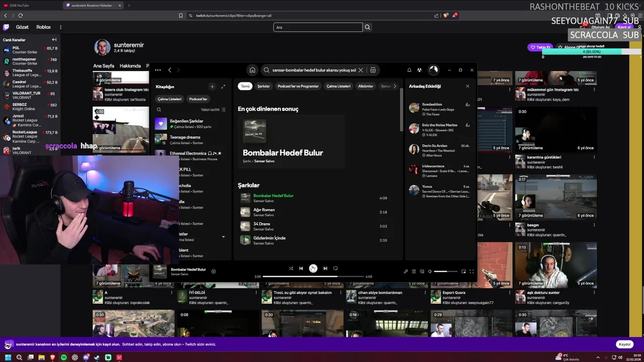Show more search filters with right chevron
644x362 pixels.
point(394,86)
